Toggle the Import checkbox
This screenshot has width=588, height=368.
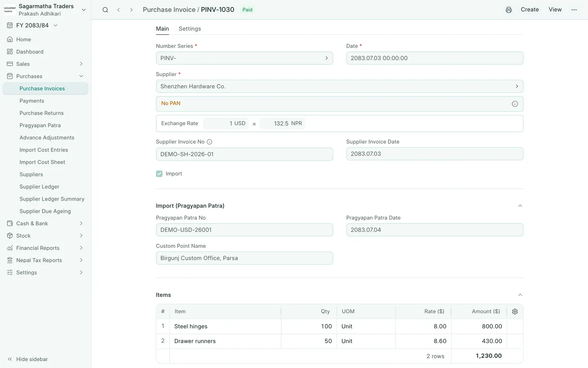pyautogui.click(x=159, y=174)
